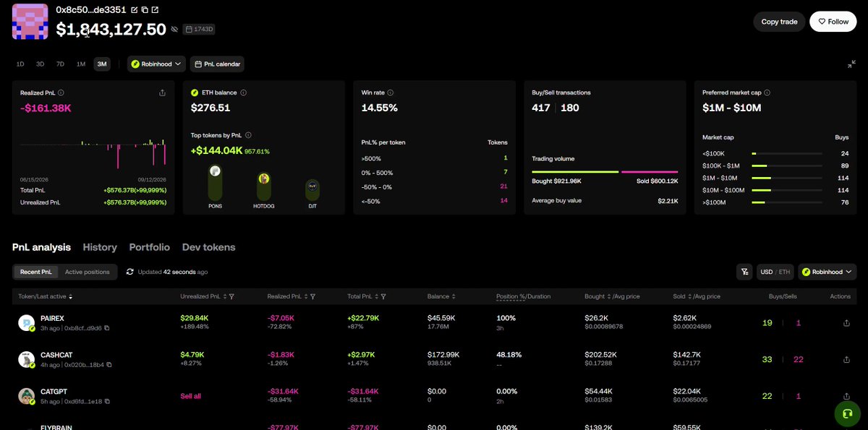Switch to the History tab
868x430 pixels.
(100, 247)
